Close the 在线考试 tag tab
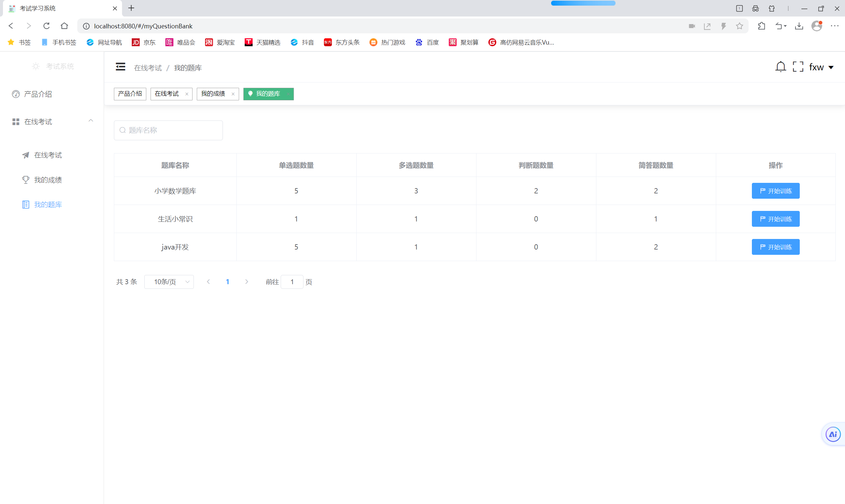Screen dimensions: 845x504 click(187, 94)
